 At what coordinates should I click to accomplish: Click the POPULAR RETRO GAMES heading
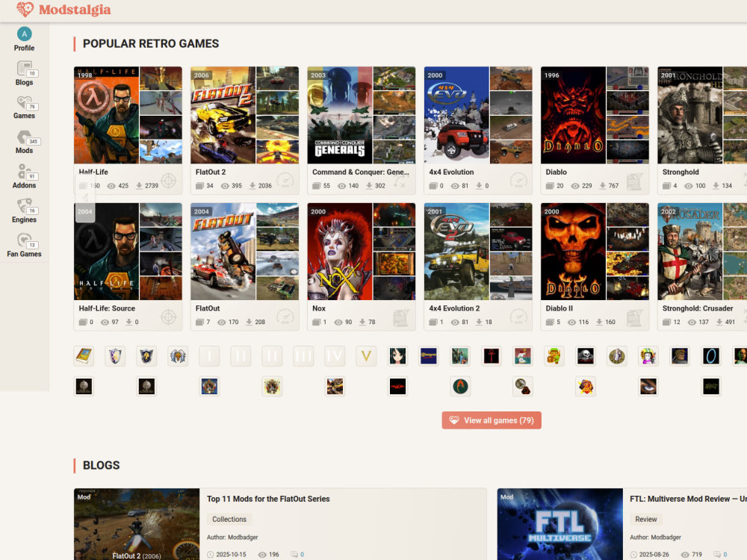151,43
